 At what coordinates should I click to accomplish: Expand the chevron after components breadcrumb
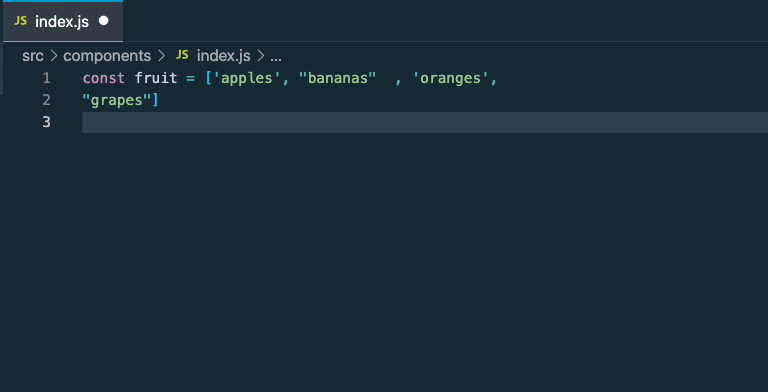[162, 56]
